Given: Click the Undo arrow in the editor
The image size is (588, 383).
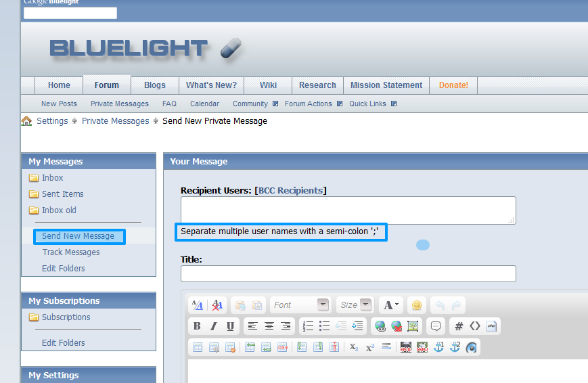Looking at the screenshot, I should tap(440, 305).
